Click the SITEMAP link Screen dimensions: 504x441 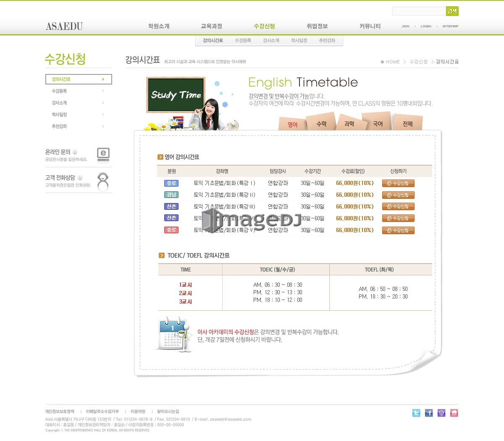point(450,26)
